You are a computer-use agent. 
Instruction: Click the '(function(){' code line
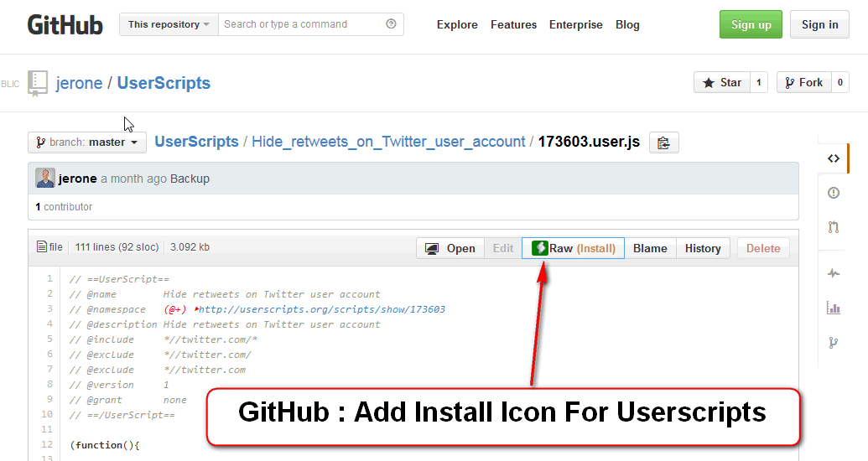105,445
